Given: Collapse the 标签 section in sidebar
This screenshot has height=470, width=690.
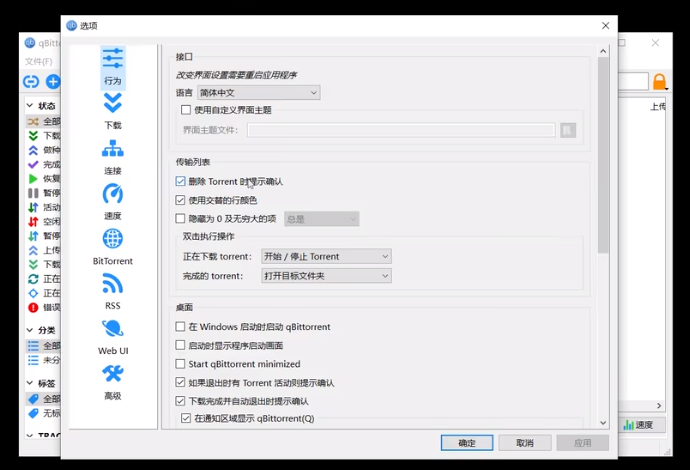Looking at the screenshot, I should point(30,383).
